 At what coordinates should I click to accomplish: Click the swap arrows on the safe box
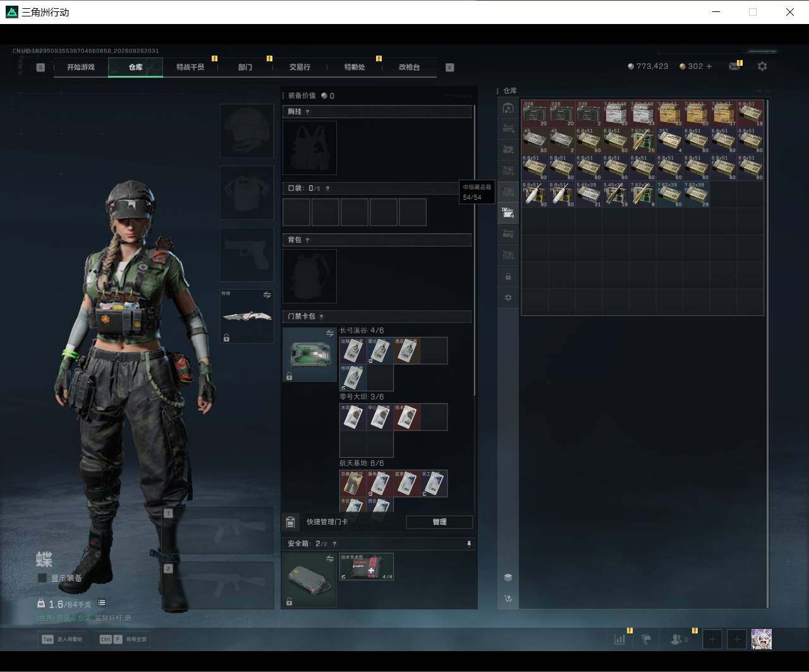[x=329, y=559]
